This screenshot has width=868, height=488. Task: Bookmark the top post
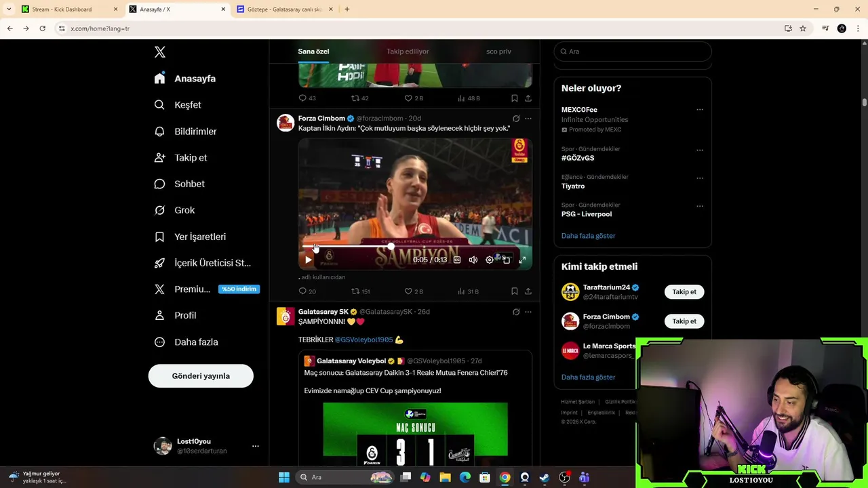pyautogui.click(x=515, y=98)
